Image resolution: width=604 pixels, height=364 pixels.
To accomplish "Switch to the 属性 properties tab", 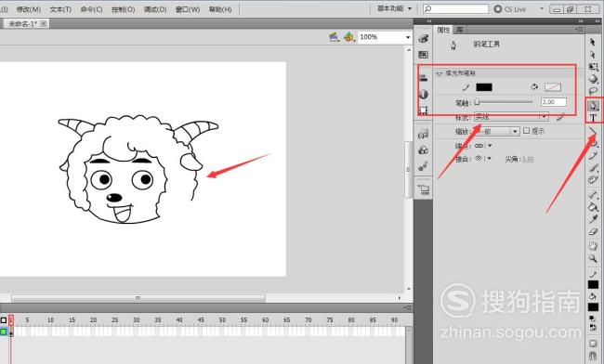I will [x=443, y=30].
